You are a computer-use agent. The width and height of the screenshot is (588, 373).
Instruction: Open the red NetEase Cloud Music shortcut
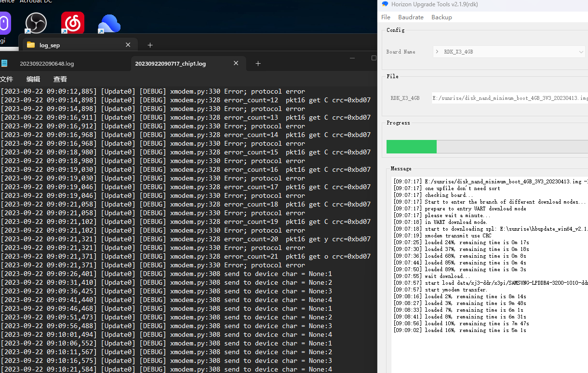tap(73, 23)
